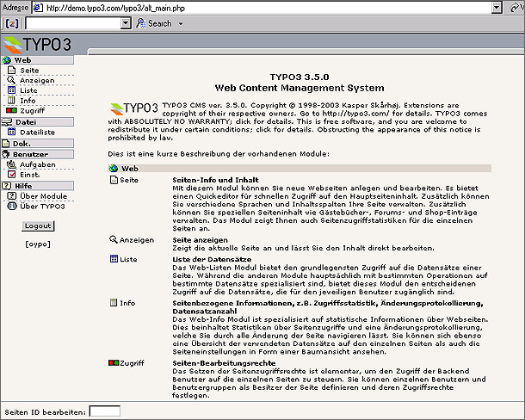This screenshot has height=420, width=525.
Task: Open the Dok. module section
Action: click(38, 144)
